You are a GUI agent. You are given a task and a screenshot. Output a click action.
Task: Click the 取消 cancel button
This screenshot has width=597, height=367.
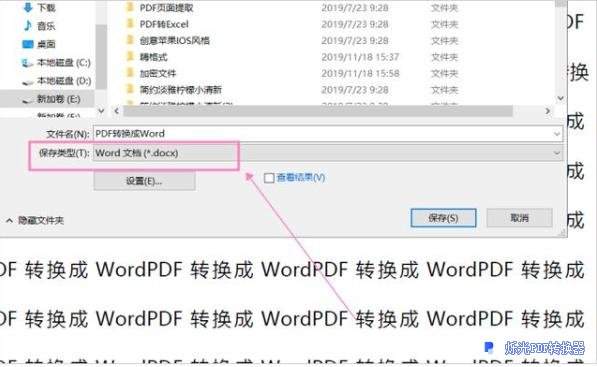click(x=519, y=218)
